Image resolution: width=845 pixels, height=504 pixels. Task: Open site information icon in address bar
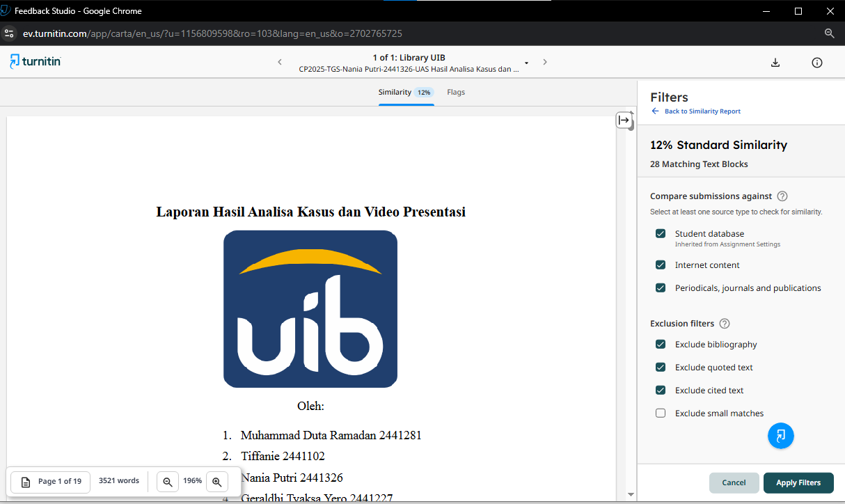pyautogui.click(x=8, y=33)
